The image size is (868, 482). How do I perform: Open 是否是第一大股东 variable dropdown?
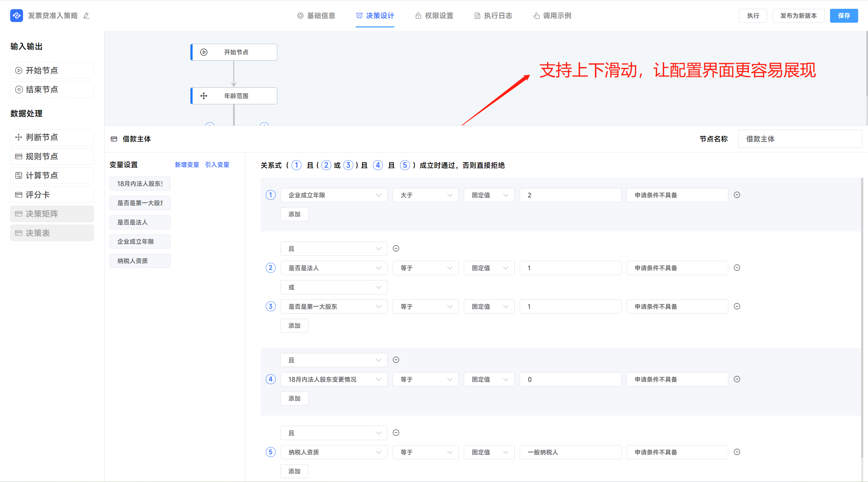pos(334,307)
